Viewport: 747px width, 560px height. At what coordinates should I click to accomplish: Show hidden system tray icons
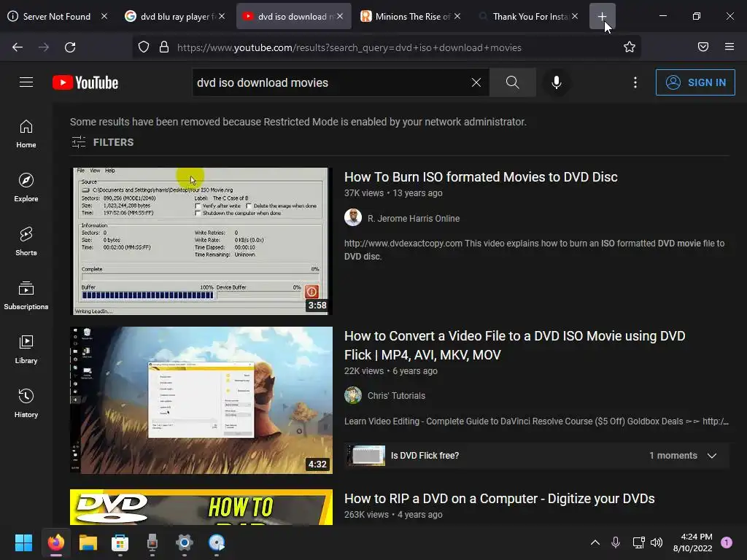tap(595, 542)
